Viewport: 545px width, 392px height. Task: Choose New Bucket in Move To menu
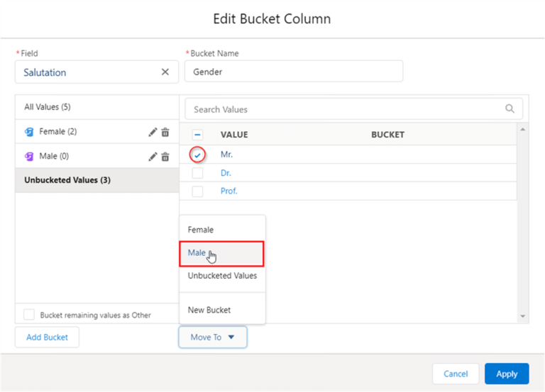click(222, 310)
